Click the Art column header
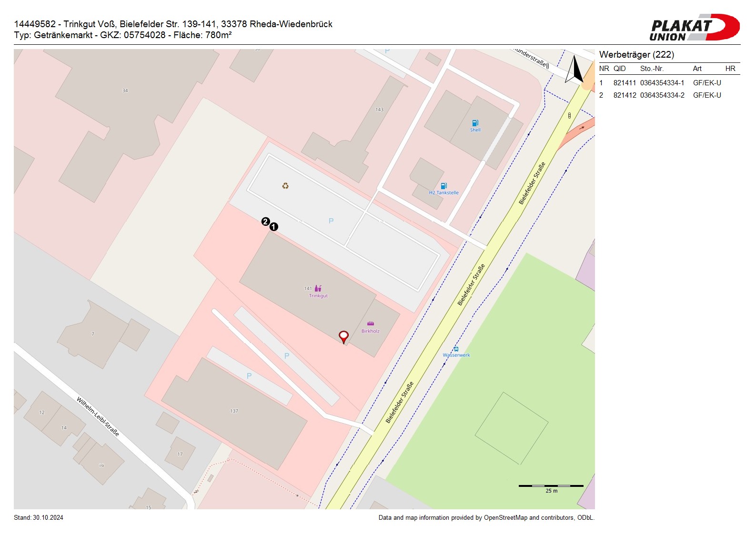The image size is (756, 535). click(x=697, y=69)
